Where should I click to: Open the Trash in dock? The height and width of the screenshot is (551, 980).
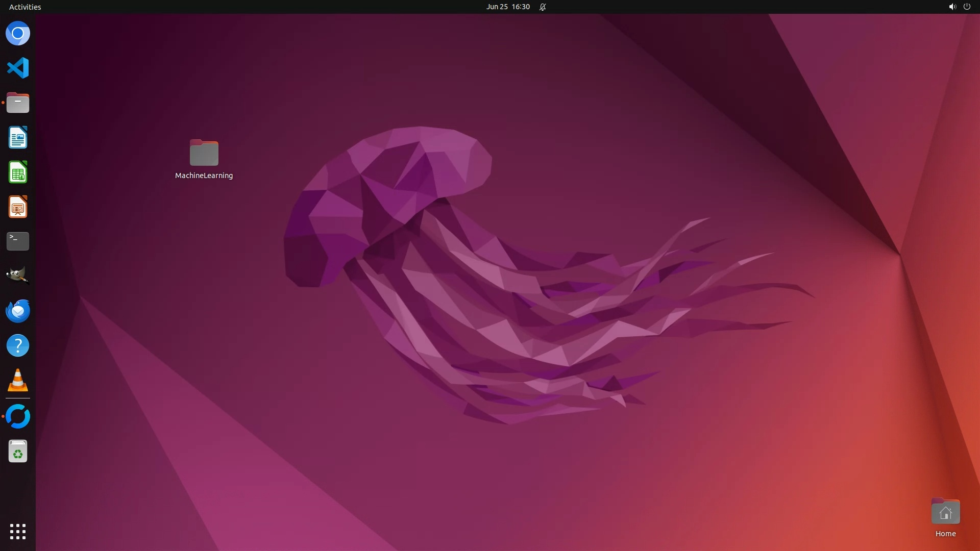pyautogui.click(x=18, y=452)
